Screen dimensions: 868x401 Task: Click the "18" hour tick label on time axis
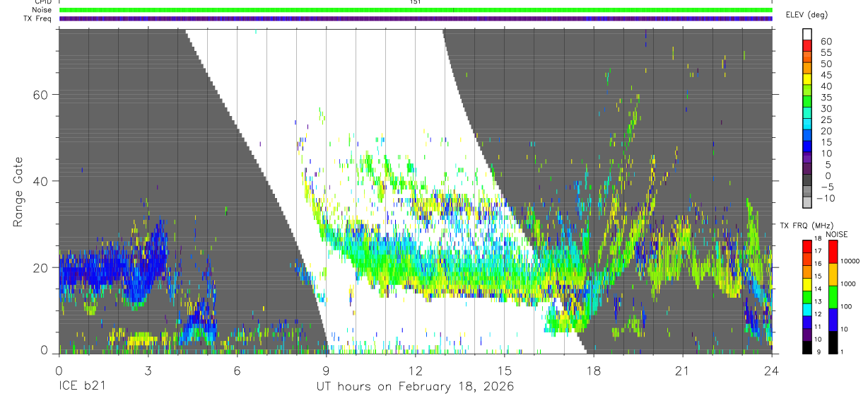click(x=594, y=371)
